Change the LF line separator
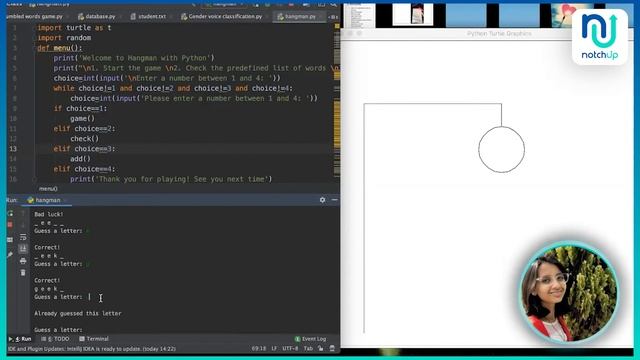640x360 pixels. pyautogui.click(x=274, y=348)
